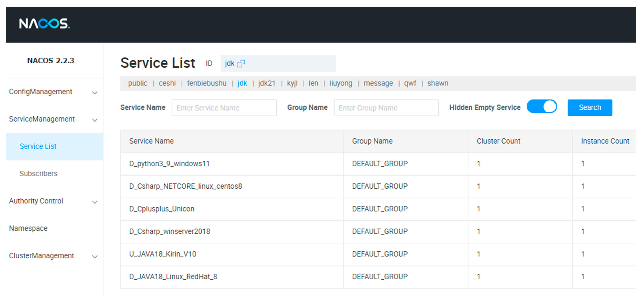This screenshot has width=644, height=296.
Task: Switch to the jdk21 namespace tab
Action: pos(267,83)
